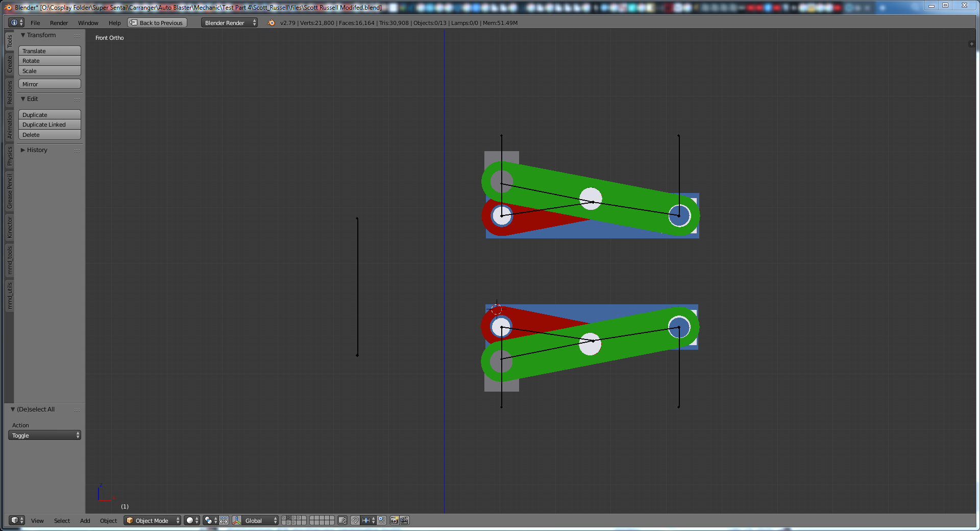Switch to the Relations shelf tab

9,92
